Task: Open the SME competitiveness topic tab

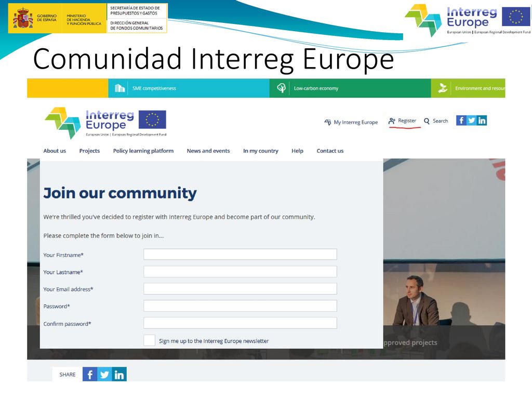Action: point(189,88)
